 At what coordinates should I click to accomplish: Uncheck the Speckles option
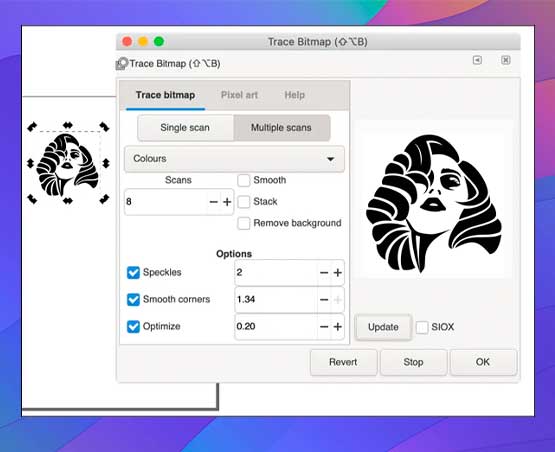(x=133, y=273)
